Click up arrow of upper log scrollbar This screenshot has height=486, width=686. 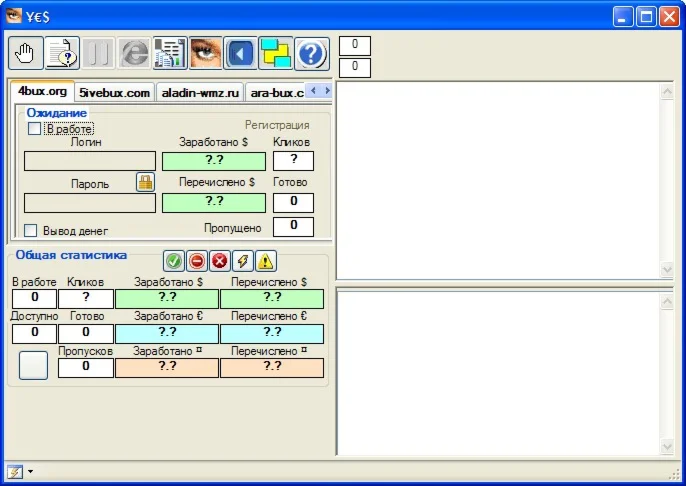[667, 91]
